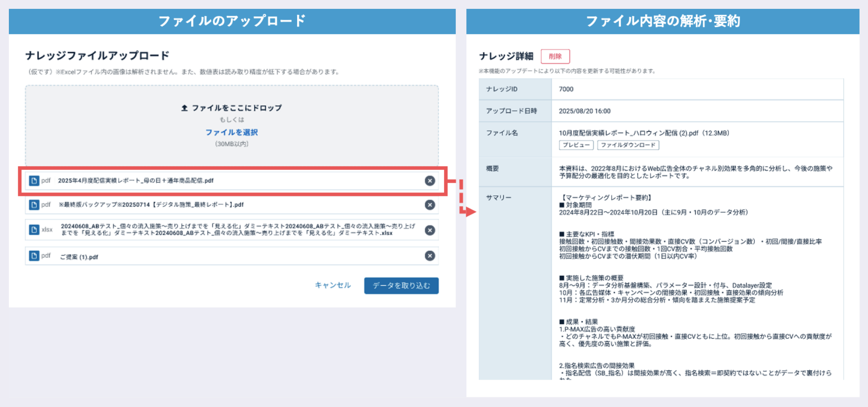Click the xlsx file icon
This screenshot has width=868, height=407.
click(x=34, y=230)
